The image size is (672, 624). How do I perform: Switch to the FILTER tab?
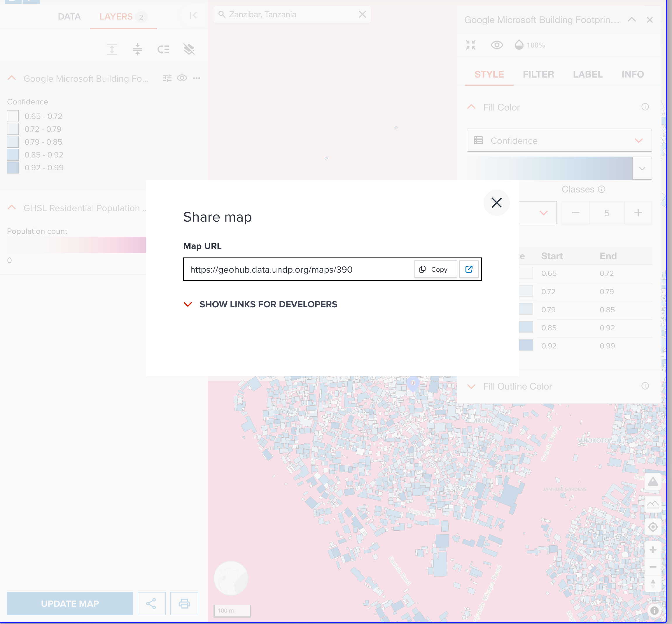pos(538,74)
